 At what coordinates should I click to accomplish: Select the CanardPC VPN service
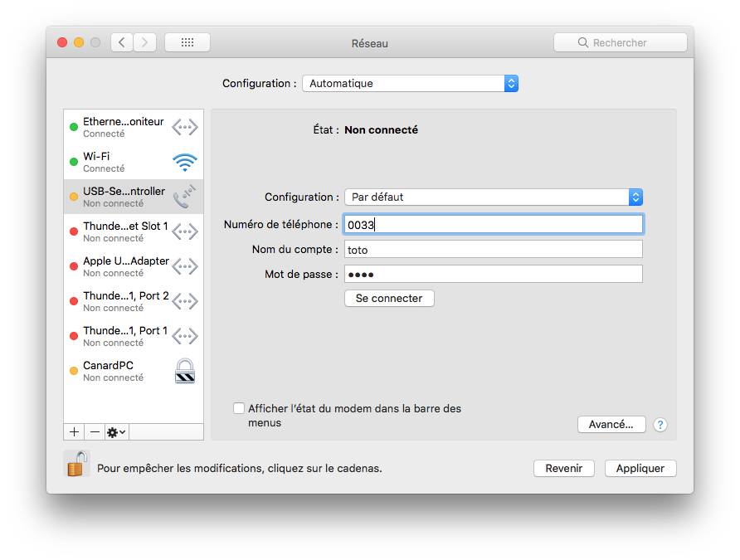[x=134, y=372]
